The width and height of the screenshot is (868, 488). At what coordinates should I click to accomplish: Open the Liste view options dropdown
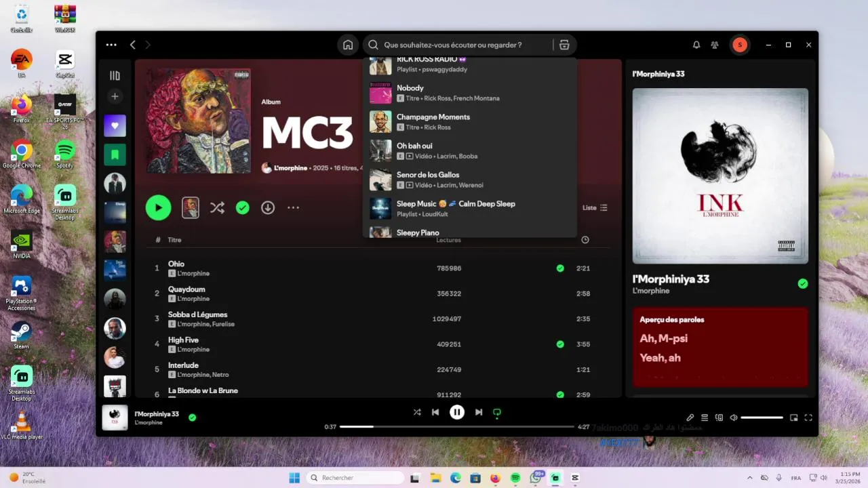coord(595,207)
